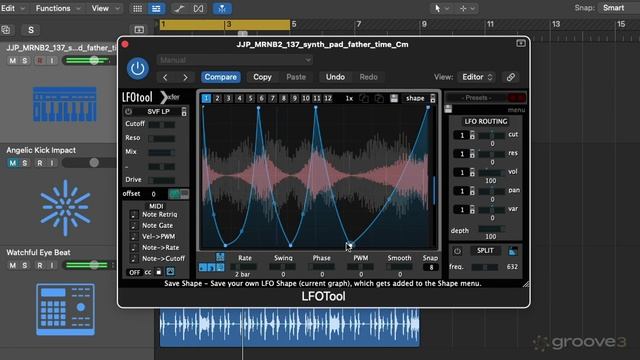Open the Edit menu
The image size is (640, 360).
click(x=12, y=8)
